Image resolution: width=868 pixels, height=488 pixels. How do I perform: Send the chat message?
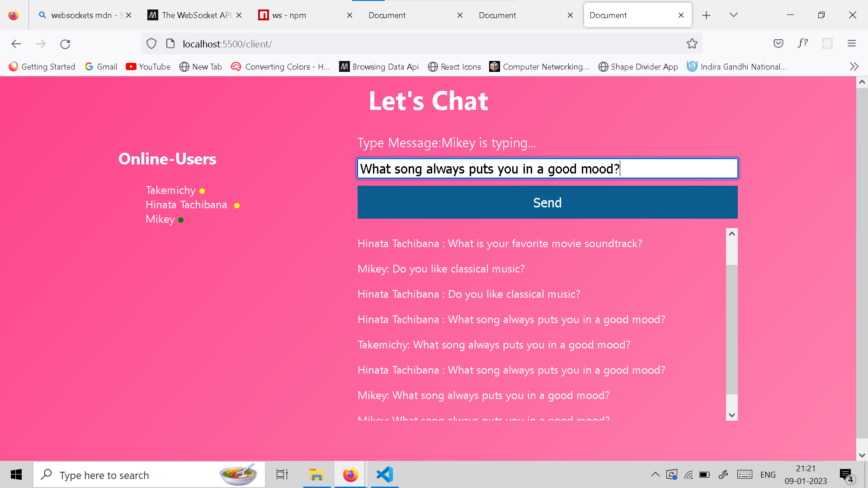(x=547, y=202)
